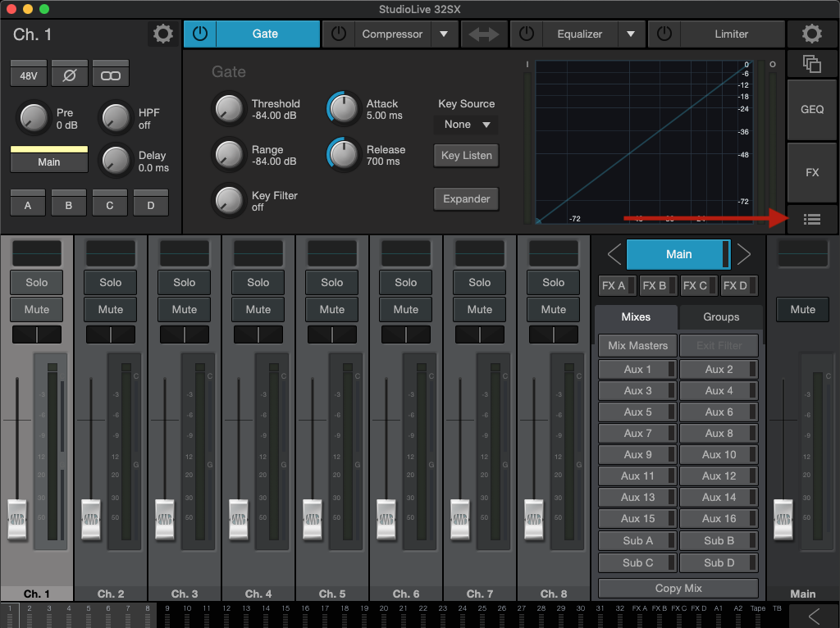The image size is (840, 628).
Task: Go to next mix with right arrow
Action: coord(743,254)
